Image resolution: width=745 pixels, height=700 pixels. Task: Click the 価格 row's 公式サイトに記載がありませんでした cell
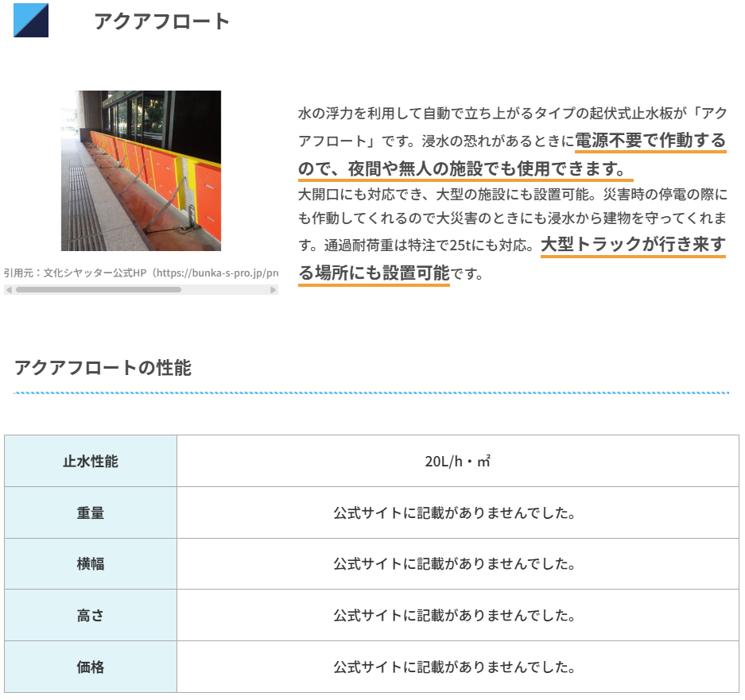coord(457,667)
